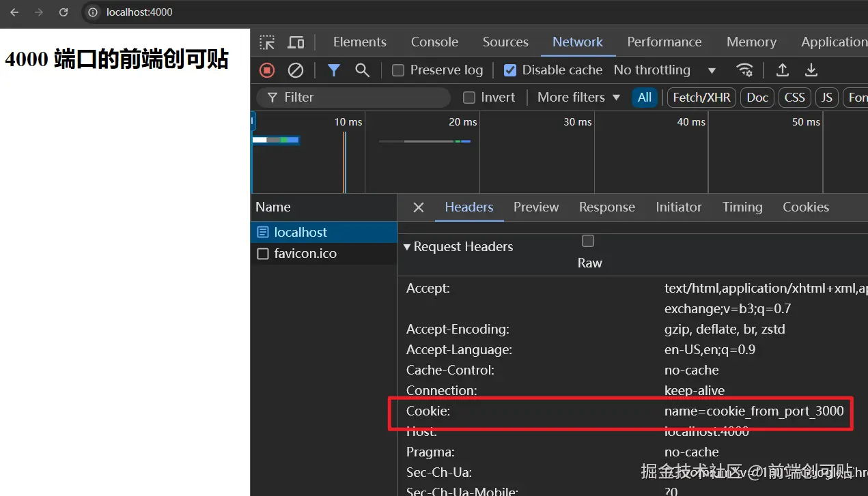Enable Preserve log checkbox
The image size is (868, 496).
click(398, 70)
